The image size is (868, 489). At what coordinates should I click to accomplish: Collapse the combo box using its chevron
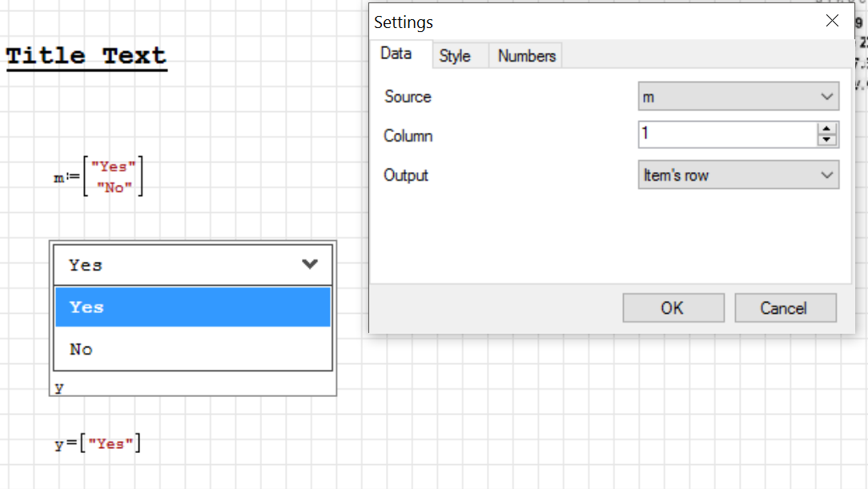coord(310,265)
